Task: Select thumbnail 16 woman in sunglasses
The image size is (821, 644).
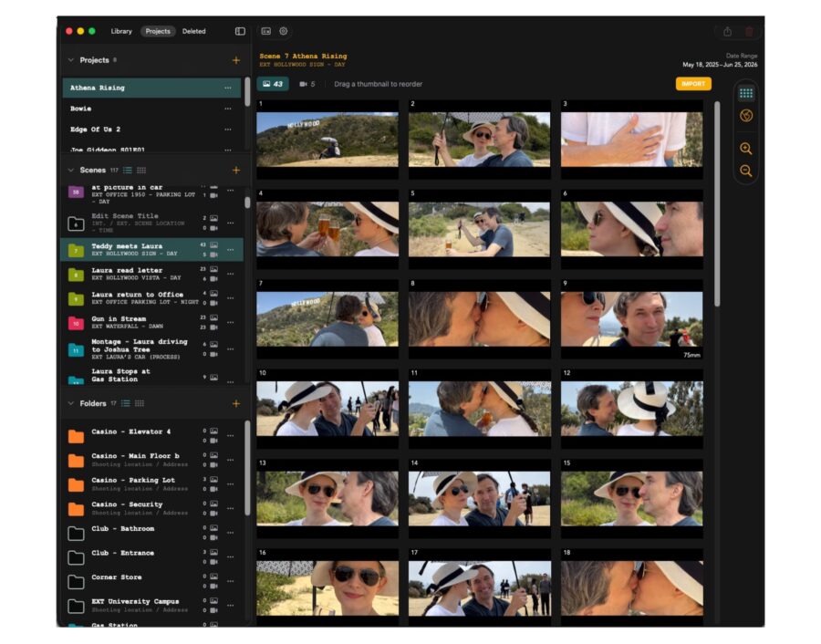Action: tap(327, 587)
